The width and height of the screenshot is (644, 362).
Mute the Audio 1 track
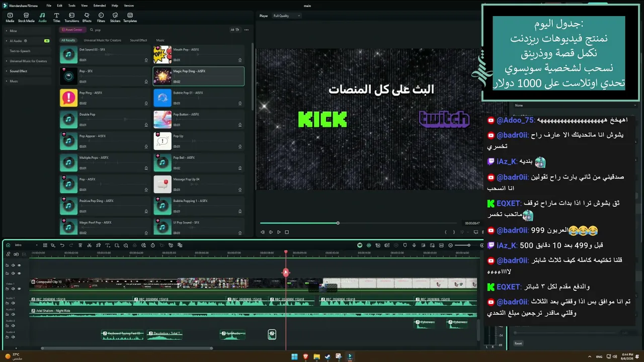(13, 303)
